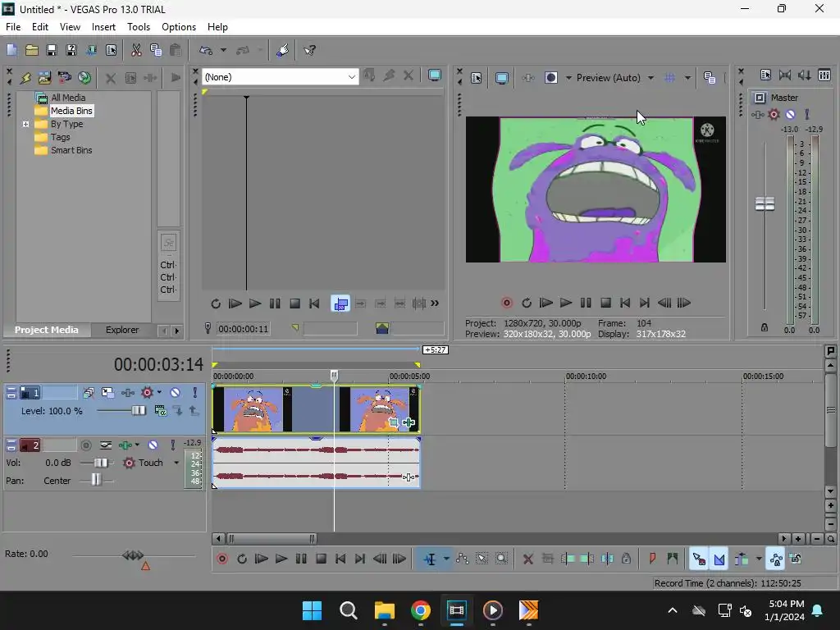
Task: Click the Zoom Edit magnifier tool
Action: click(x=501, y=559)
